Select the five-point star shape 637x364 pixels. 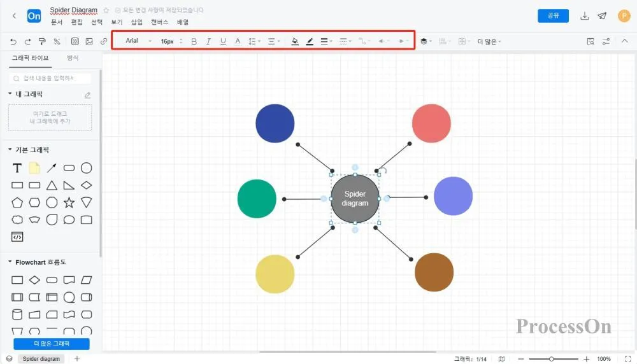click(69, 202)
